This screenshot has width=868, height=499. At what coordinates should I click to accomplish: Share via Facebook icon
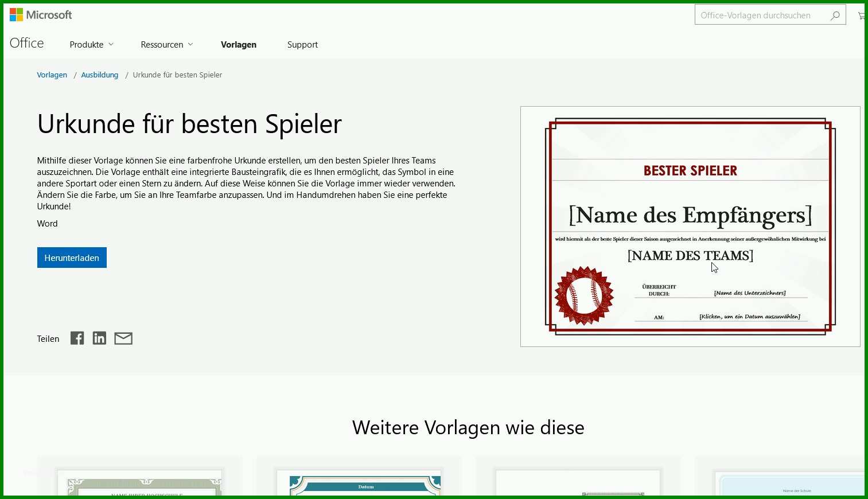pos(77,338)
